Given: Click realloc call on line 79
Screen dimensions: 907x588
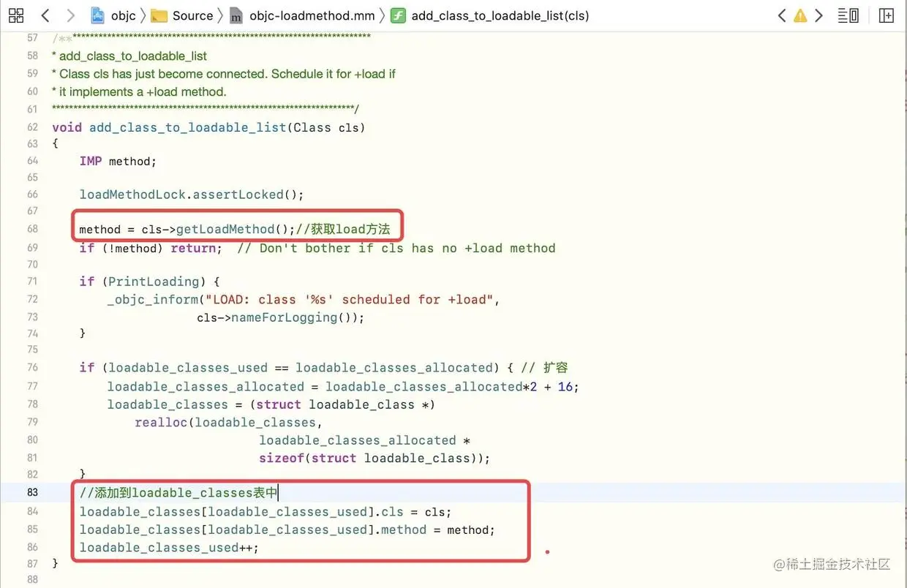Looking at the screenshot, I should point(162,423).
